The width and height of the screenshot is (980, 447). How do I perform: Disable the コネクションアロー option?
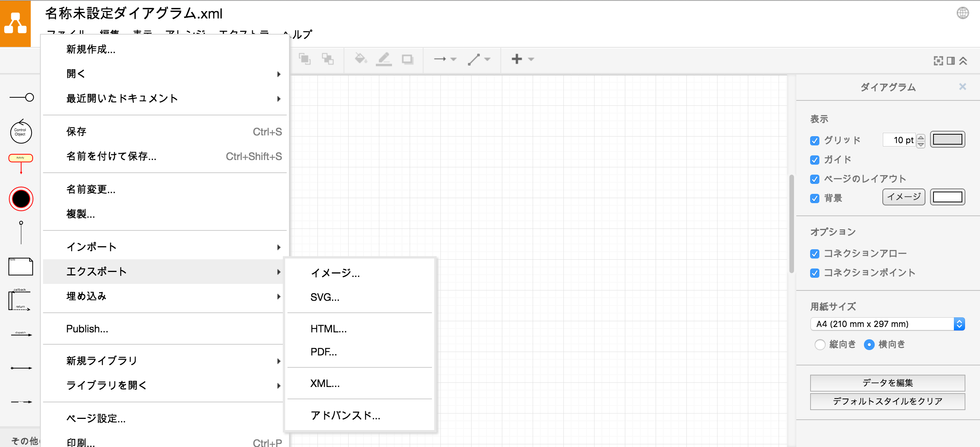[815, 253]
